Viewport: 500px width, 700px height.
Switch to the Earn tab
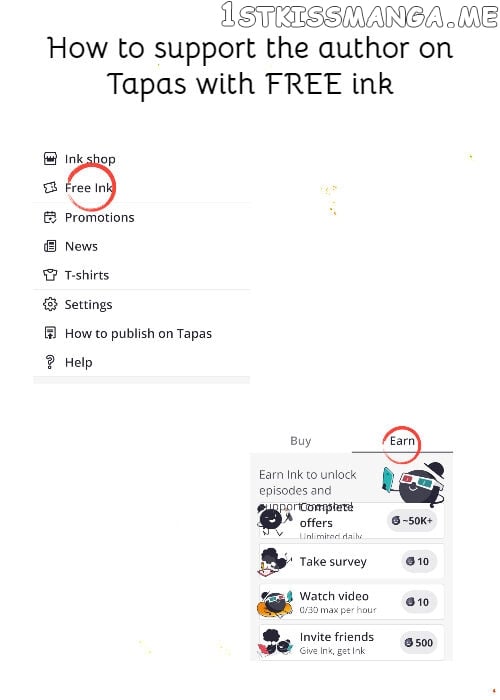402,441
